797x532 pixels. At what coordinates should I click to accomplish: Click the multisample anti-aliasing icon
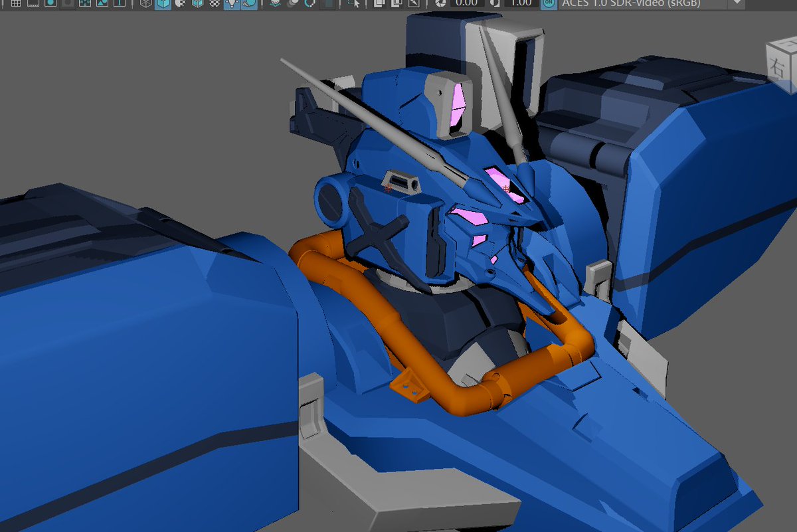point(310,3)
